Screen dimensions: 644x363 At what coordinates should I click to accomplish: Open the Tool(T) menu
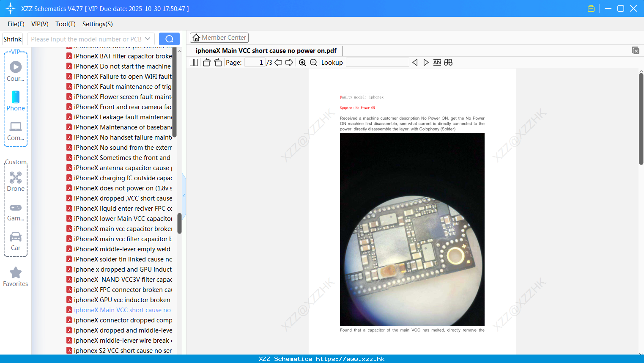[66, 24]
